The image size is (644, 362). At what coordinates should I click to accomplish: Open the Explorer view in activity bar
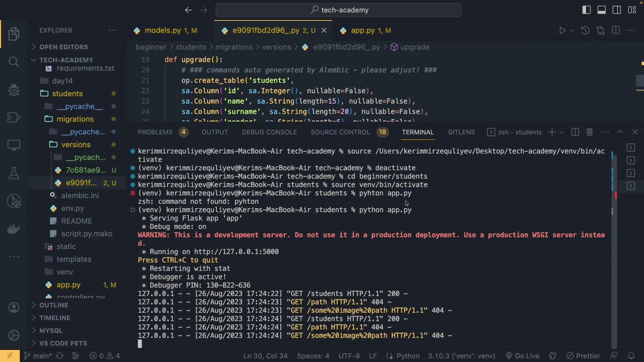tap(14, 34)
